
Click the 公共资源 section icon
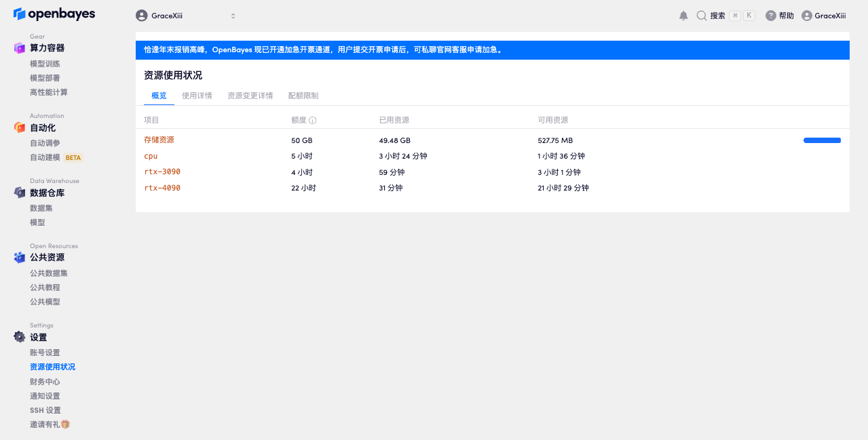pos(20,258)
